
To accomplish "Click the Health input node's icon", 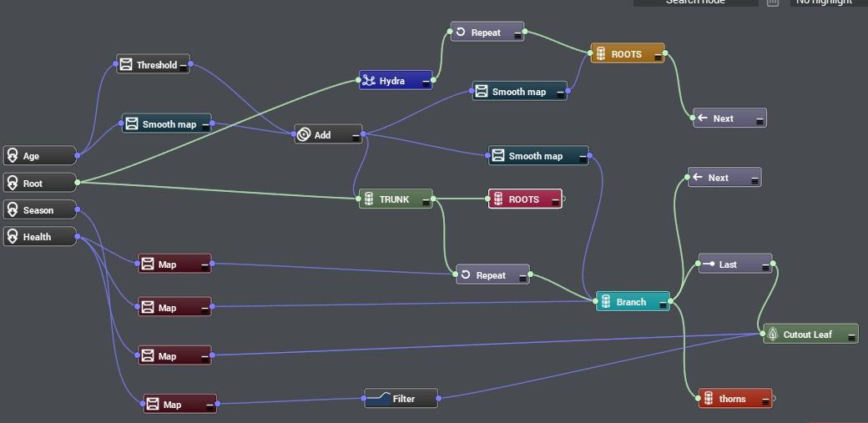I will [x=13, y=237].
